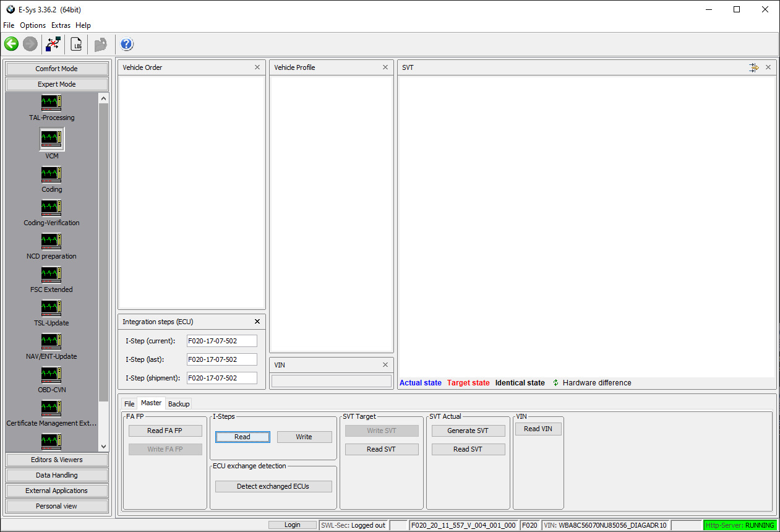Click 'SWL-Sec: Logged out' status entry
Screen dimensions: 780x532
354,525
